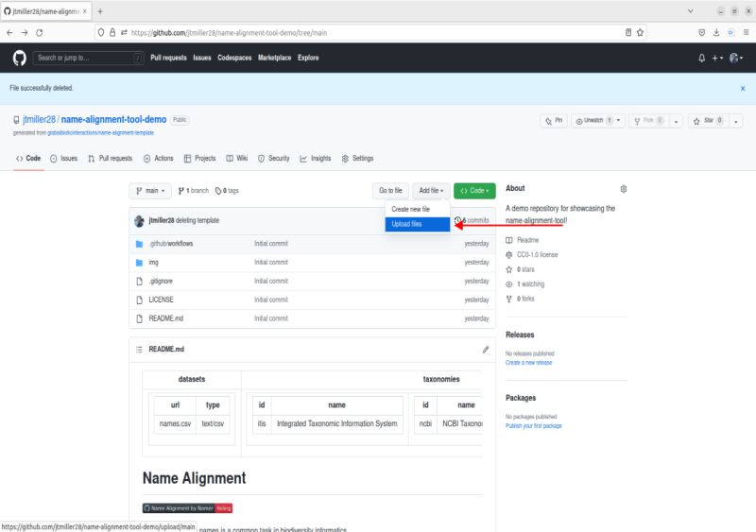Pin the repository with Pin button
This screenshot has height=532, width=756.
(x=554, y=121)
